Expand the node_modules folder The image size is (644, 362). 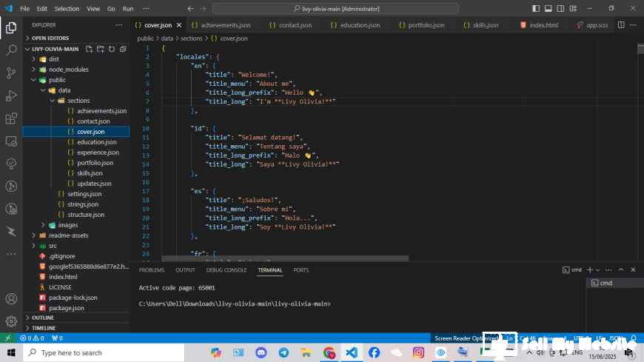click(68, 70)
